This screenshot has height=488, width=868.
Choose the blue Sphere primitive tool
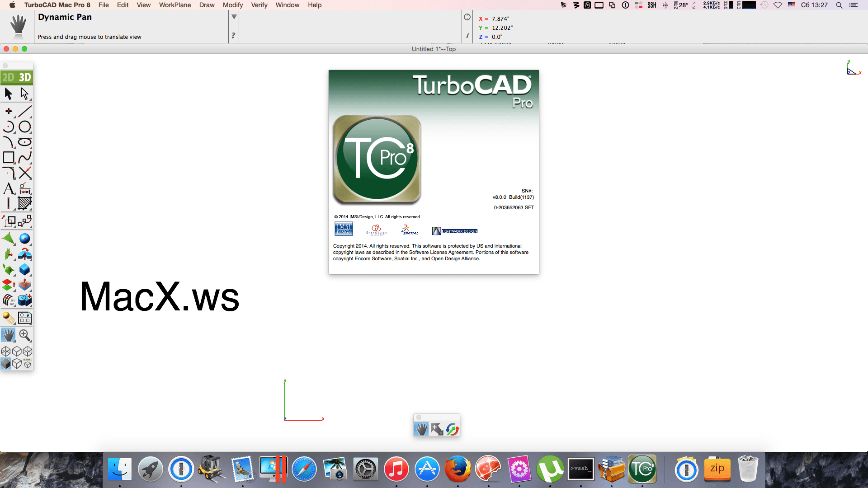25,239
